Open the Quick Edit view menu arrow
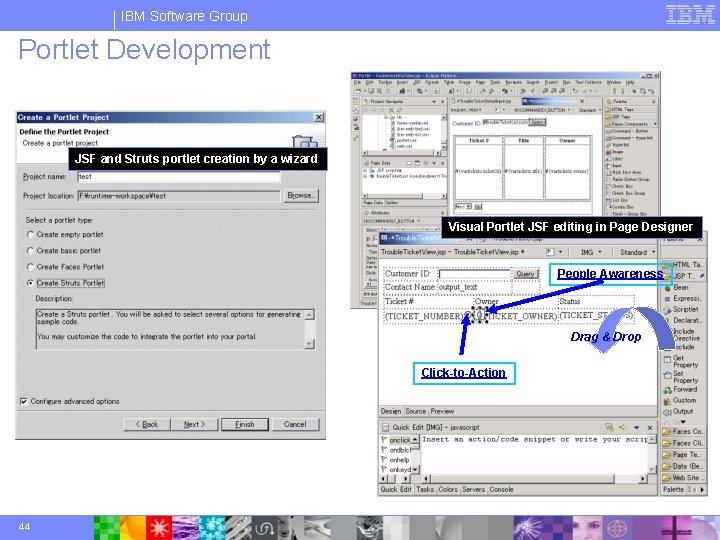The image size is (720, 540). pos(636,428)
